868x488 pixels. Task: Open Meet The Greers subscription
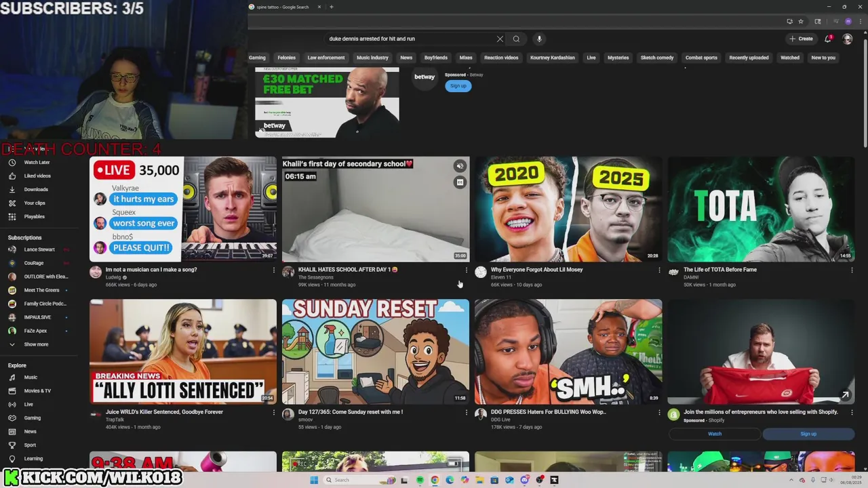pyautogui.click(x=39, y=290)
